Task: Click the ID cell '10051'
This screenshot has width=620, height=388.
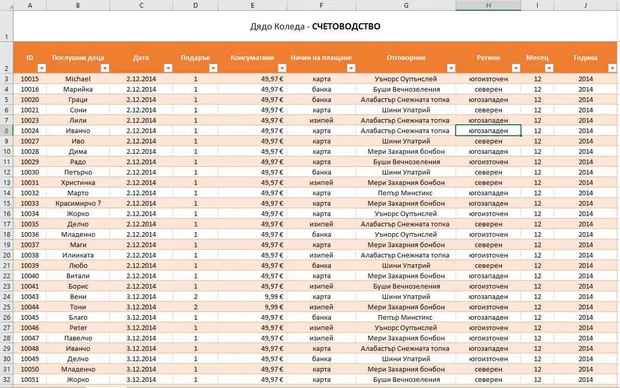Action: (30, 379)
